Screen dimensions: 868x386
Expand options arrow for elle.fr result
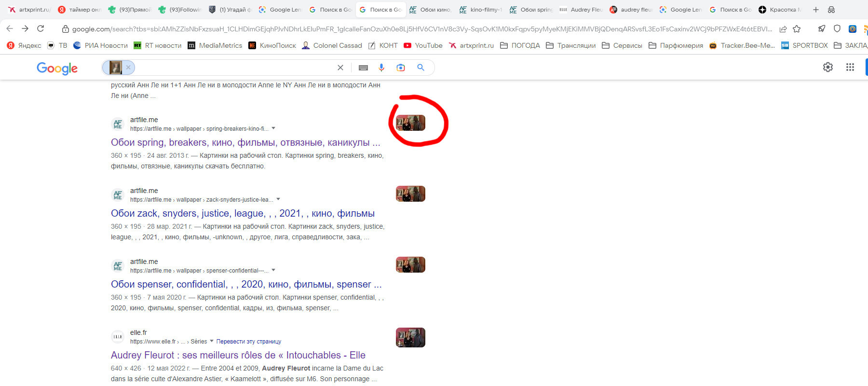point(211,341)
